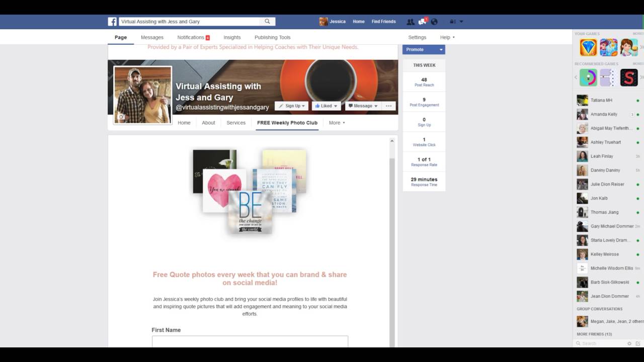This screenshot has width=644, height=362.
Task: Open Tatiana MH chat
Action: pyautogui.click(x=608, y=100)
